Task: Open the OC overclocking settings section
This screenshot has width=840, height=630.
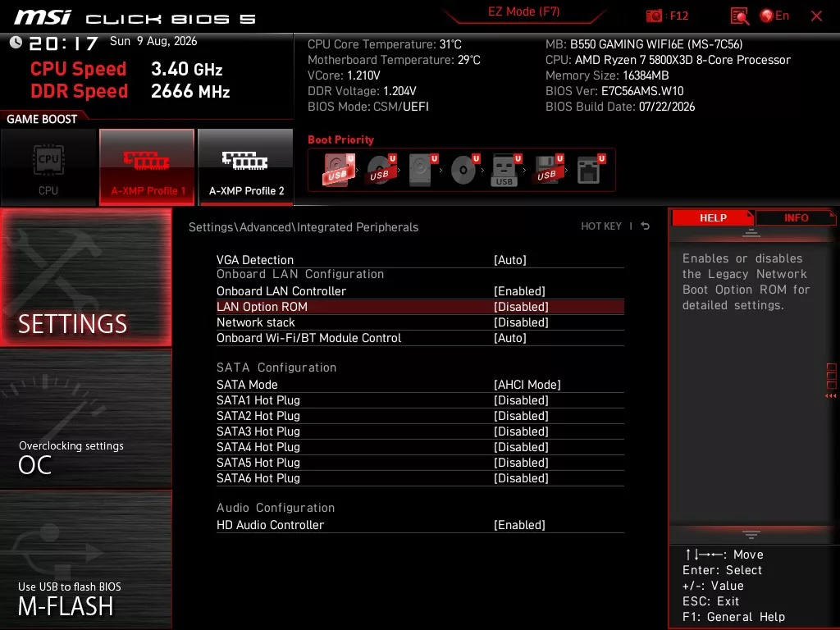Action: pyautogui.click(x=85, y=418)
